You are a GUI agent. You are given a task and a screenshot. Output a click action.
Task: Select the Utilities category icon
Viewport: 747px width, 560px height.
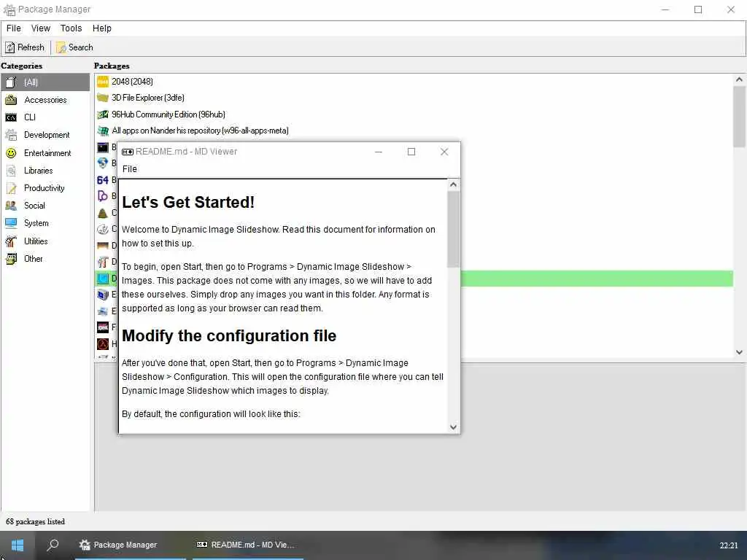tap(11, 241)
